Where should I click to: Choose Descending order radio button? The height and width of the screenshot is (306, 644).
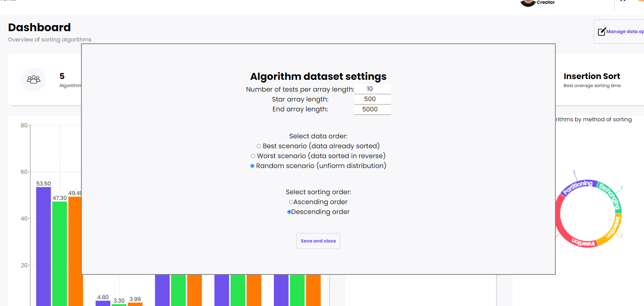coord(289,212)
